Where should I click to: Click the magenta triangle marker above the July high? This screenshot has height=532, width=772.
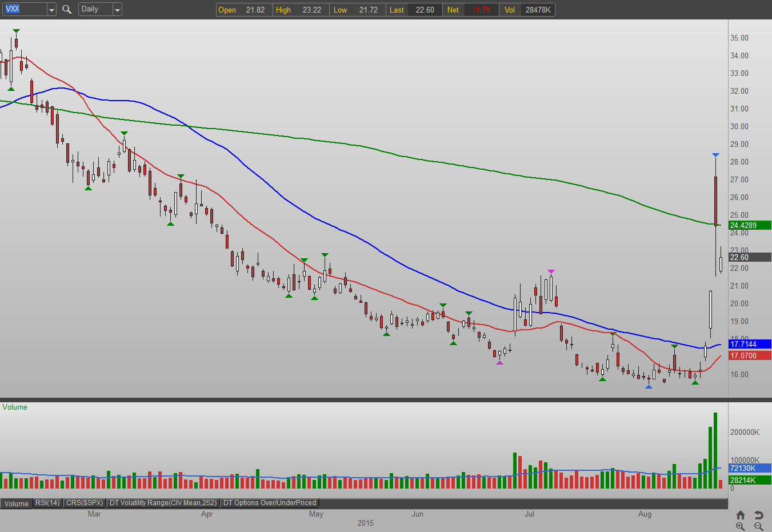tap(551, 271)
